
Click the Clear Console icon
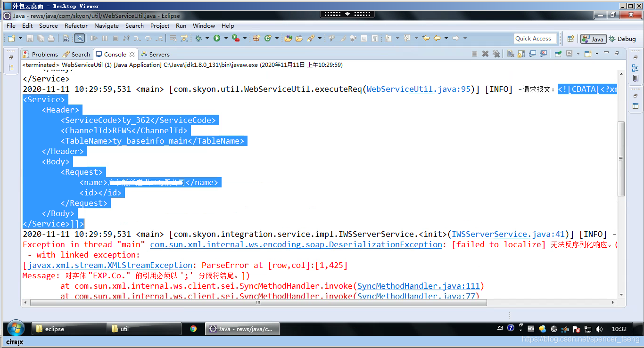pyautogui.click(x=511, y=53)
